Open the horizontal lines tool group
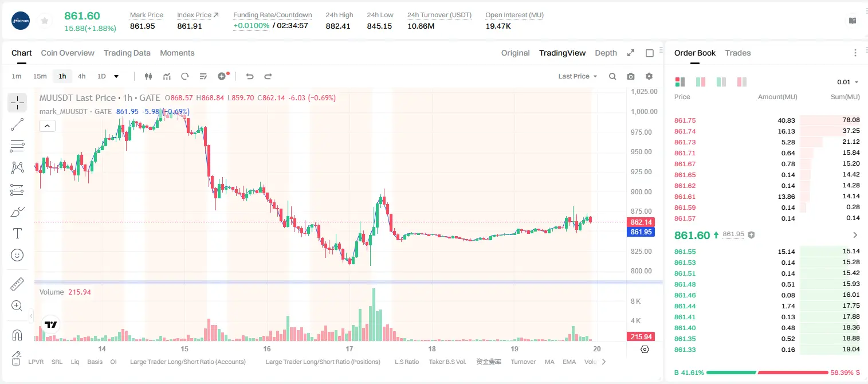868x384 pixels. pos(17,146)
